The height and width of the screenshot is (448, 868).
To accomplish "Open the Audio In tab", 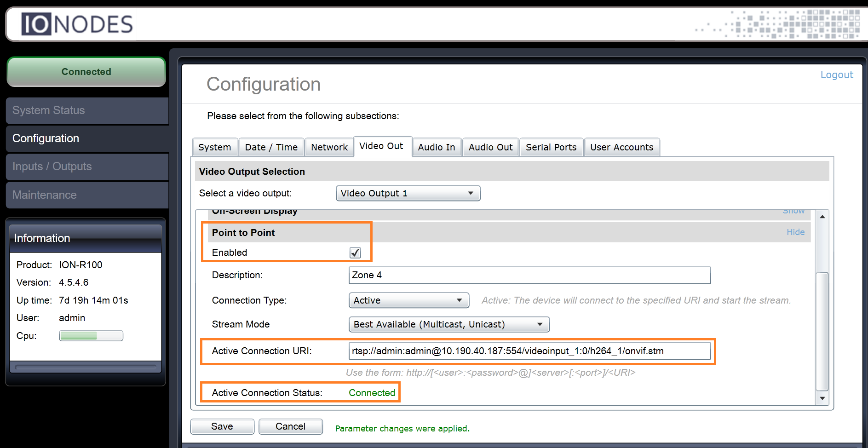I will tap(436, 147).
